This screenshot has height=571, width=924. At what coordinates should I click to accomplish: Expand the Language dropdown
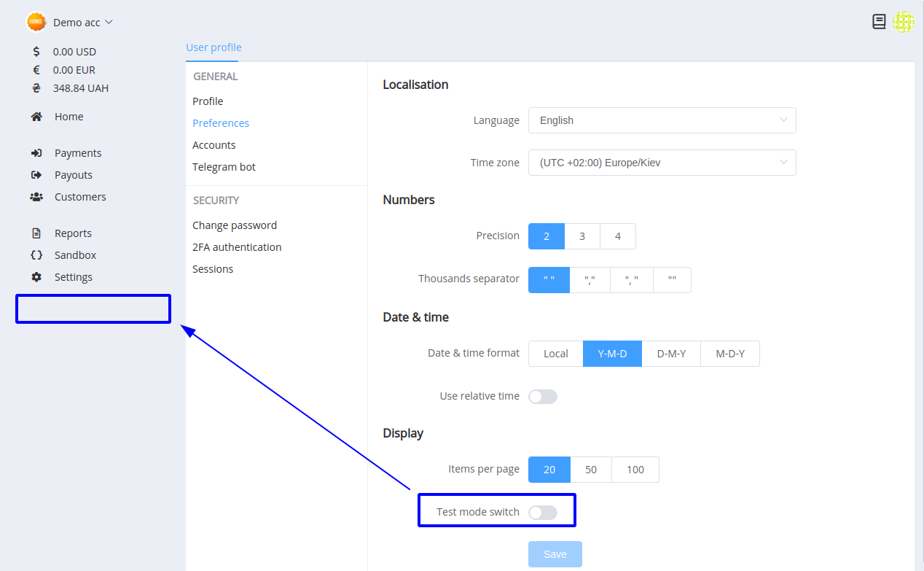(x=662, y=120)
